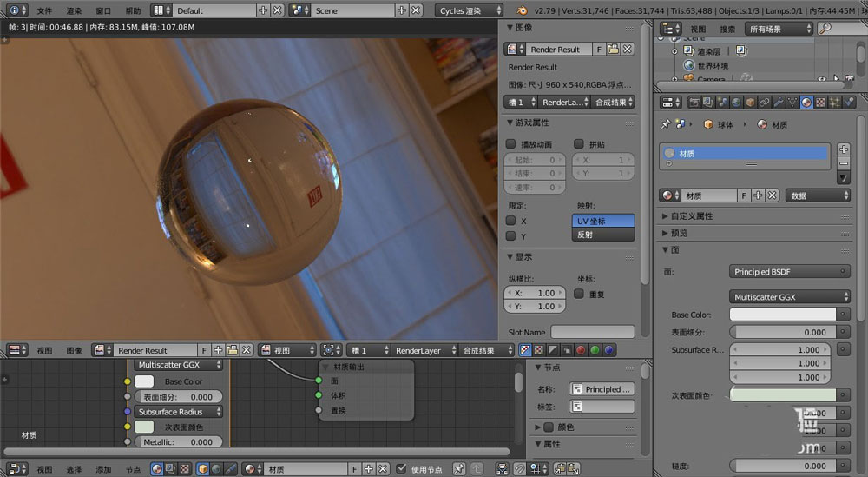Select the 材质 slot in material list
868x477 pixels.
tap(745, 154)
